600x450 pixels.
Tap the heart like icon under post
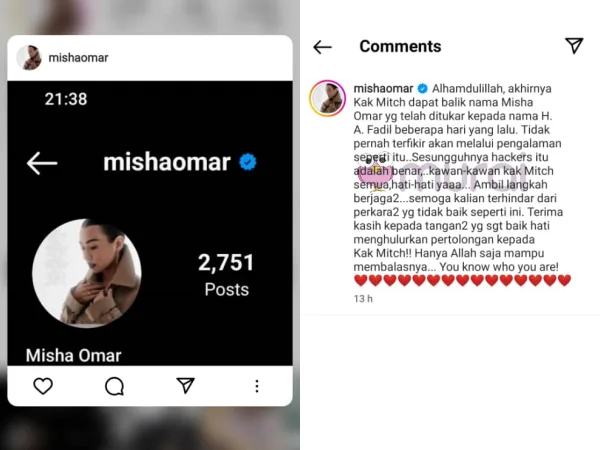coord(43,386)
